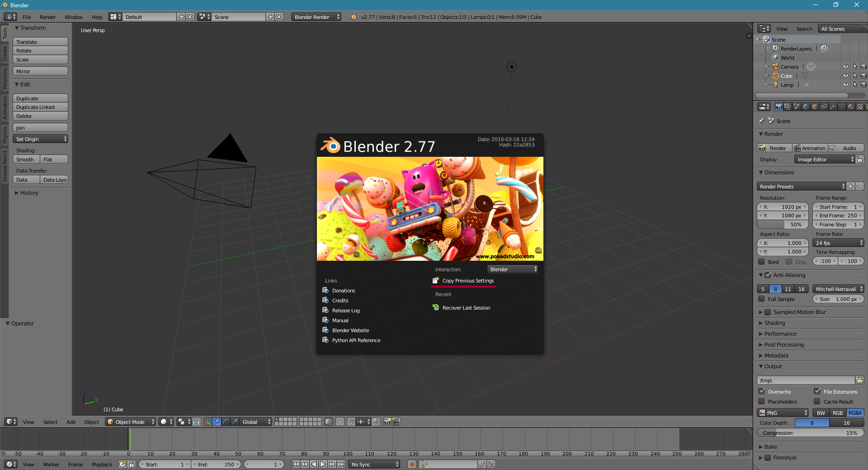Image resolution: width=868 pixels, height=470 pixels.
Task: Open the Set Origin dropdown
Action: 40,139
